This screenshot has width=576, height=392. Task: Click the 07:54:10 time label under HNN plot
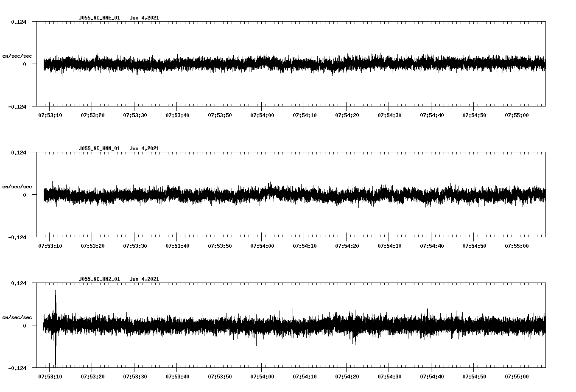pyautogui.click(x=305, y=246)
